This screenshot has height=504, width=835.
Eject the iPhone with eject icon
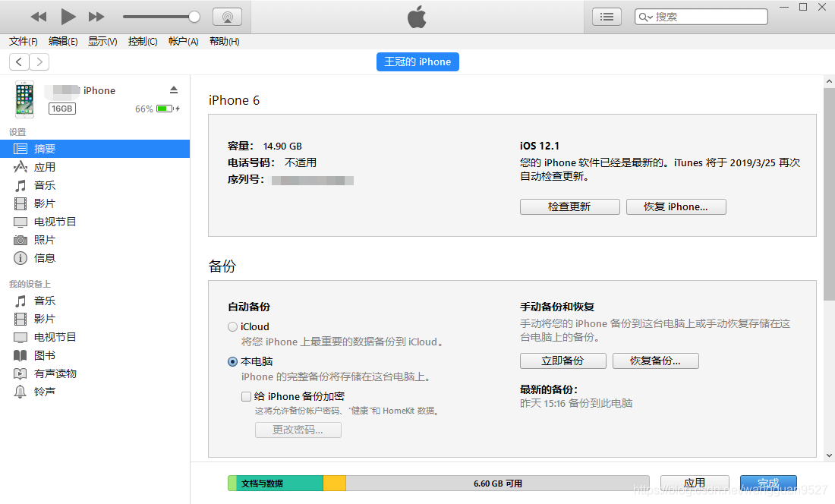tap(174, 90)
